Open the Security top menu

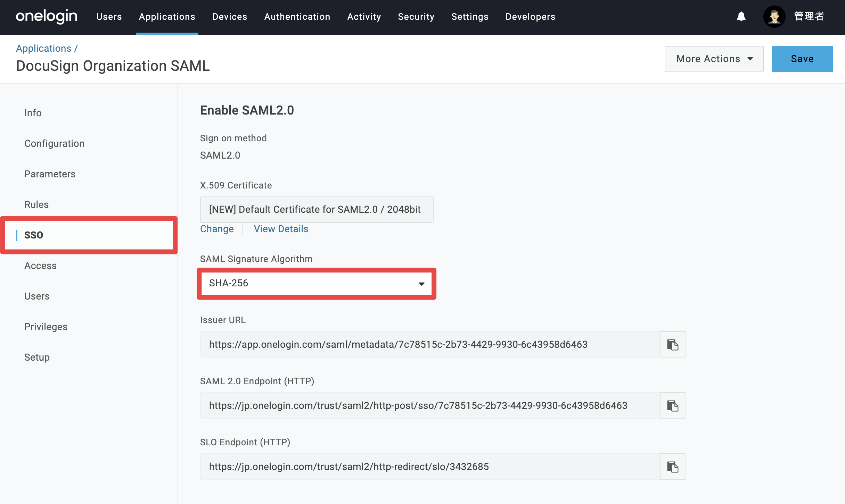[416, 17]
